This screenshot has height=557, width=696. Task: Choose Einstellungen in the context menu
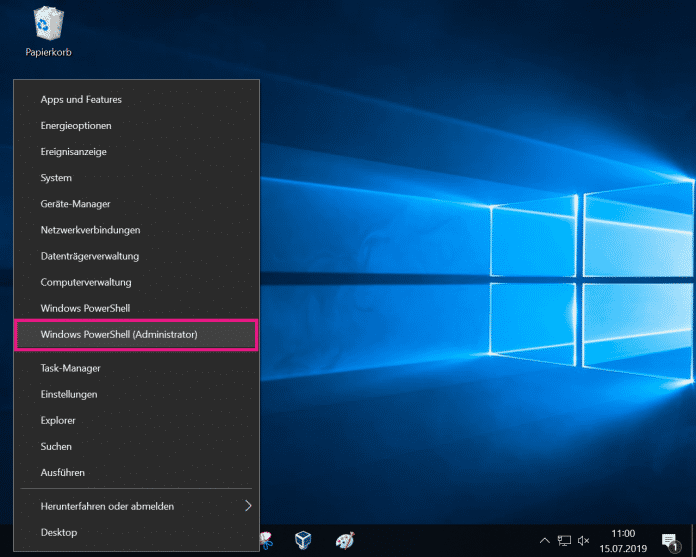click(69, 394)
